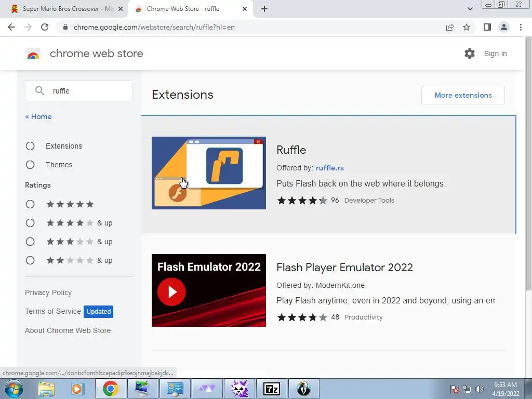The width and height of the screenshot is (532, 399).
Task: Open About Chrome Web Store
Action: click(68, 330)
